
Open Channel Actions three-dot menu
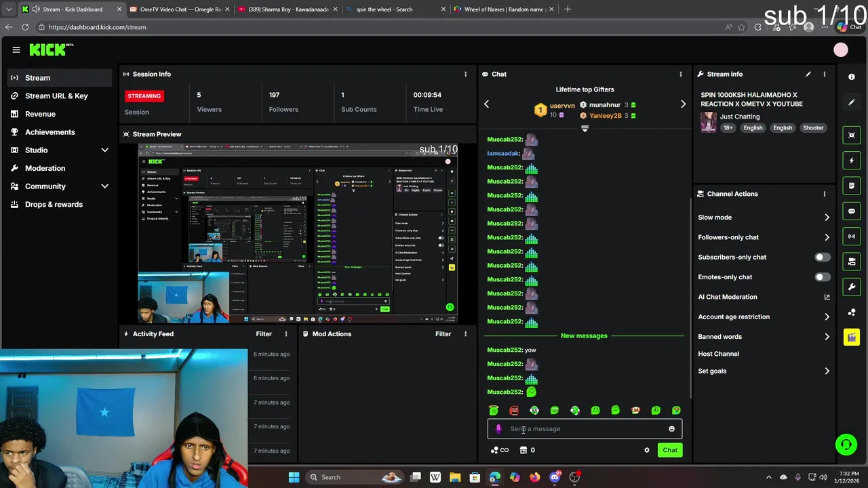[x=825, y=194]
